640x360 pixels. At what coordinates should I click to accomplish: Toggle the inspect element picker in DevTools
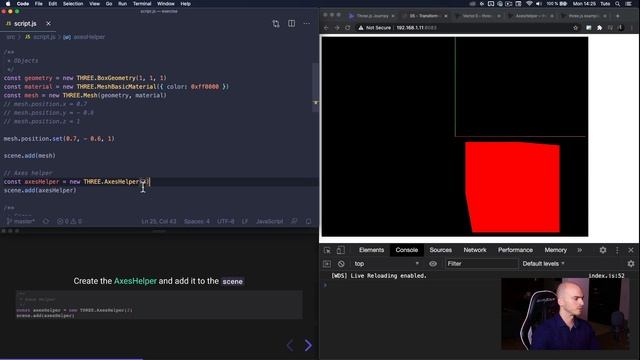pos(327,250)
